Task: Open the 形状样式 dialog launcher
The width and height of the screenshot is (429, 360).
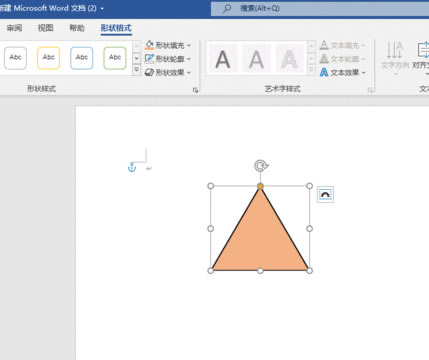Action: (x=196, y=90)
